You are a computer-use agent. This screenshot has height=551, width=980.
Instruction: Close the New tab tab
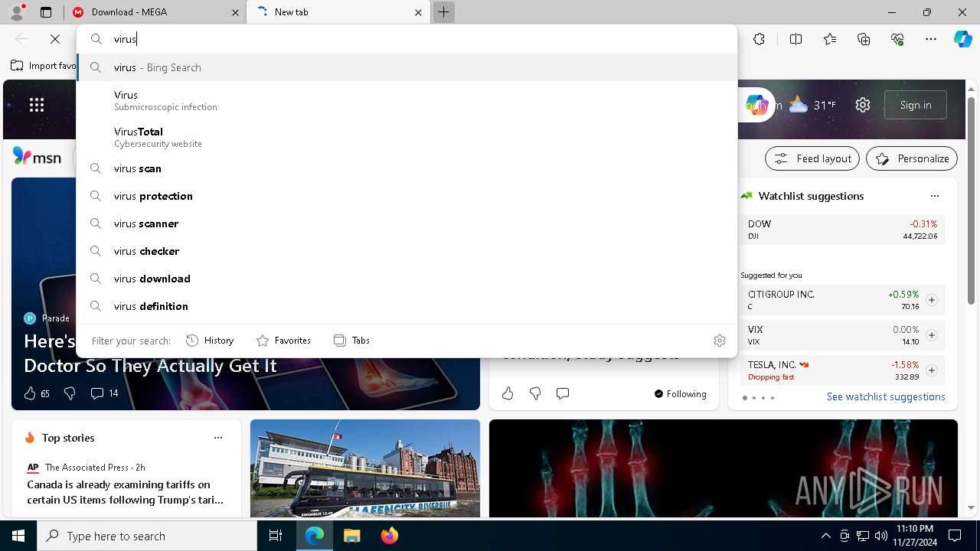click(x=418, y=12)
